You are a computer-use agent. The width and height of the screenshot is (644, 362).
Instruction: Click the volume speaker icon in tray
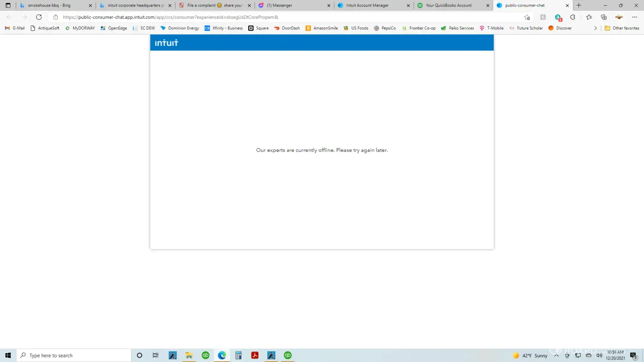[599, 355]
